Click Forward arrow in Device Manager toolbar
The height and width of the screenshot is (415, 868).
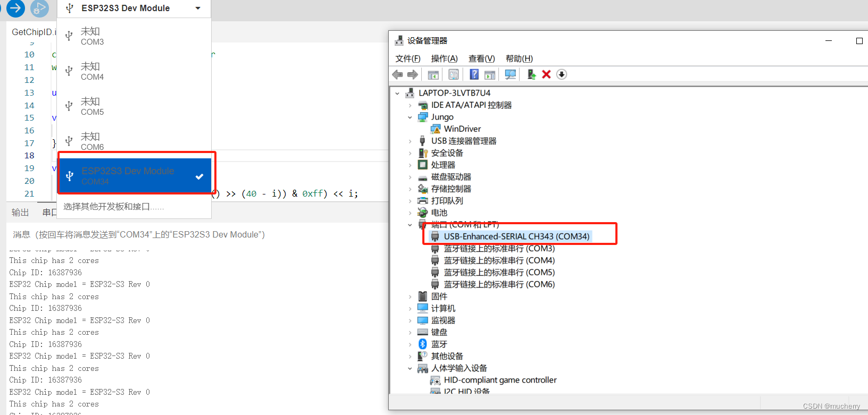coord(413,74)
